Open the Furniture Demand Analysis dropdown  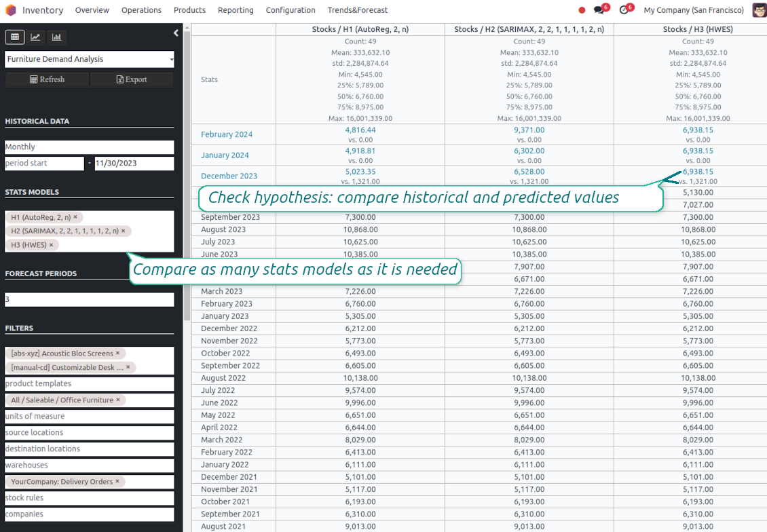point(90,59)
